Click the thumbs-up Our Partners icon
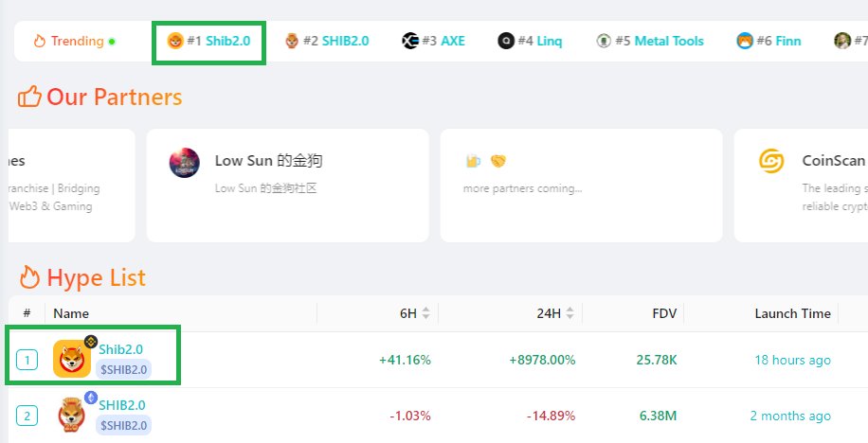Viewport: 868px width, 443px height. point(30,97)
